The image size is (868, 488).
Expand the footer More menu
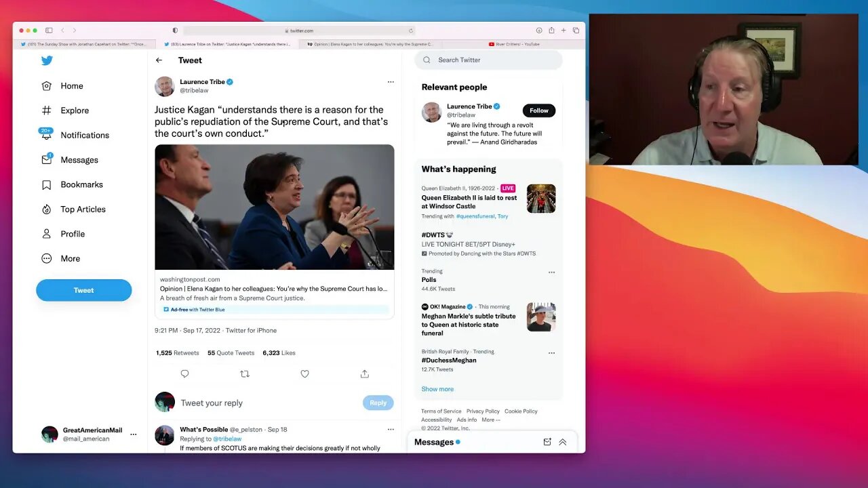pyautogui.click(x=491, y=420)
